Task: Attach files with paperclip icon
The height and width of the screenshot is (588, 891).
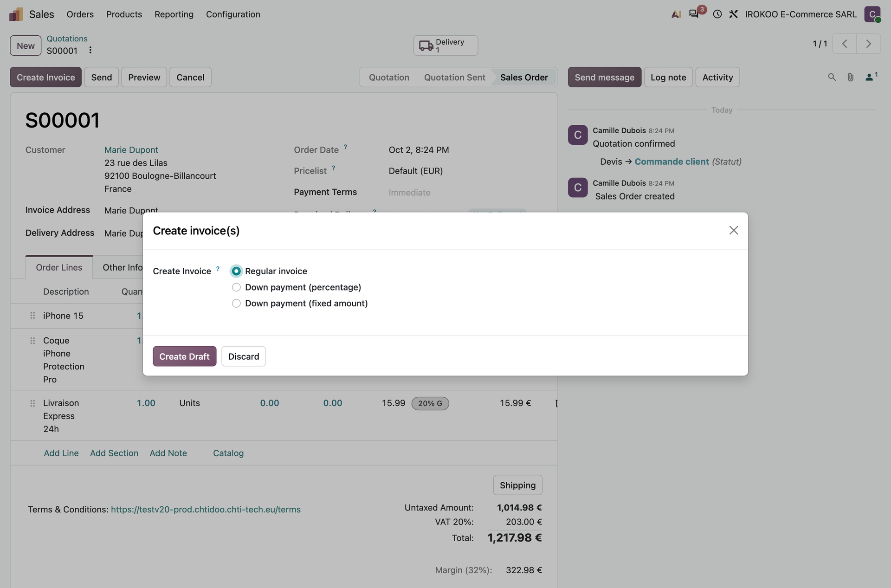Action: (x=850, y=78)
